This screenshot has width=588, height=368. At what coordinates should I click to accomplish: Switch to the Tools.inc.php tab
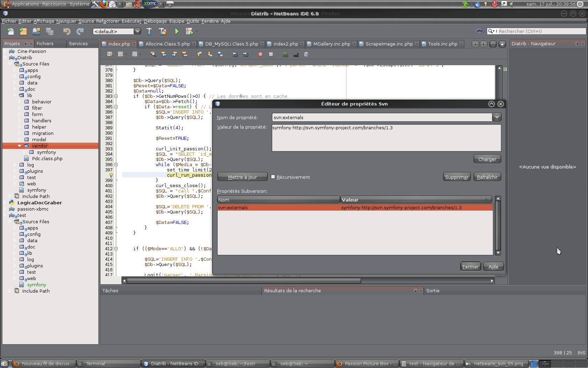click(442, 44)
